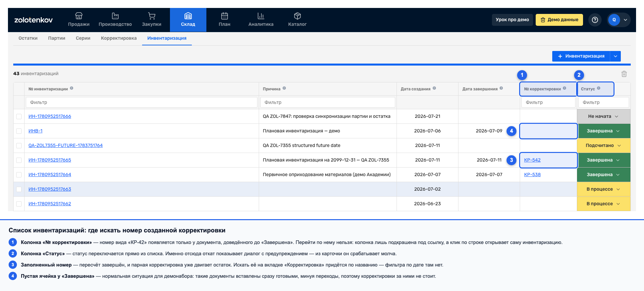Open the Производство section icon
The width and height of the screenshot is (644, 291).
pyautogui.click(x=115, y=16)
